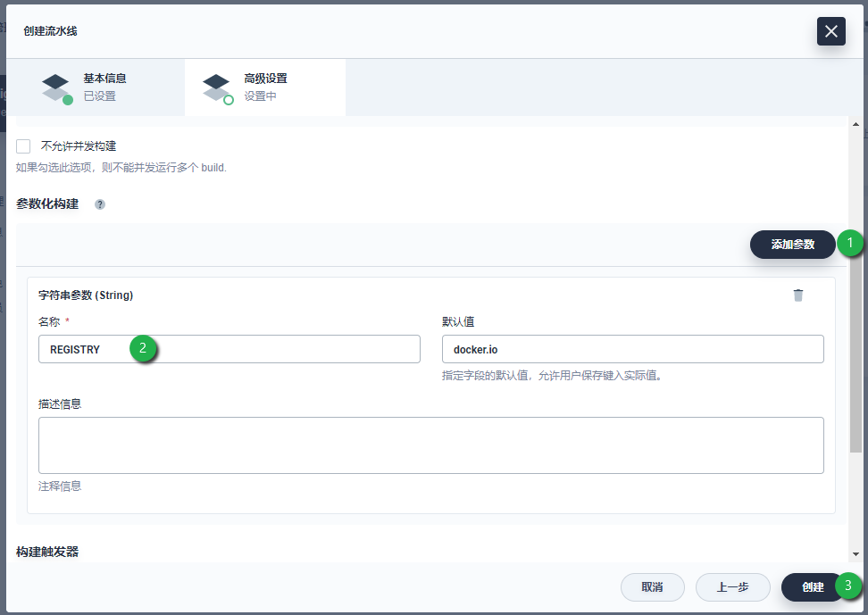Click the 构建触发器 section title

(x=47, y=552)
